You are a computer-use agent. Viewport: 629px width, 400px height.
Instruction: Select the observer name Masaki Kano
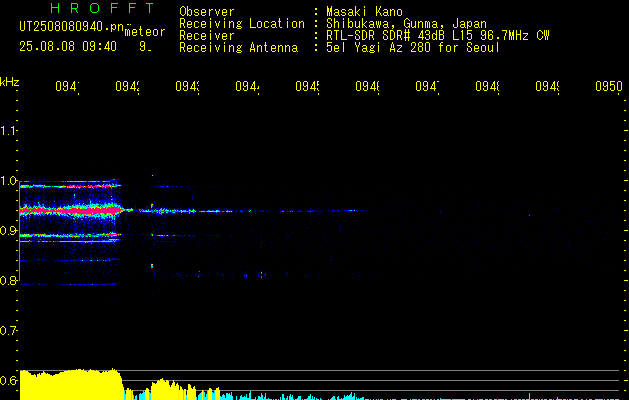pos(364,12)
